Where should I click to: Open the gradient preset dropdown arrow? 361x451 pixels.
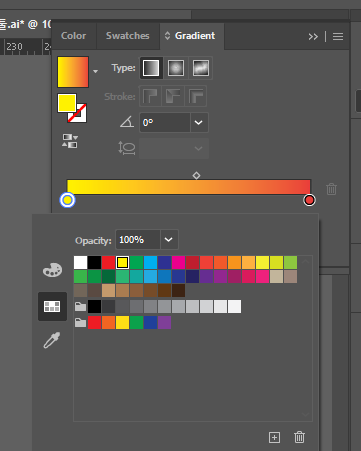pos(95,71)
